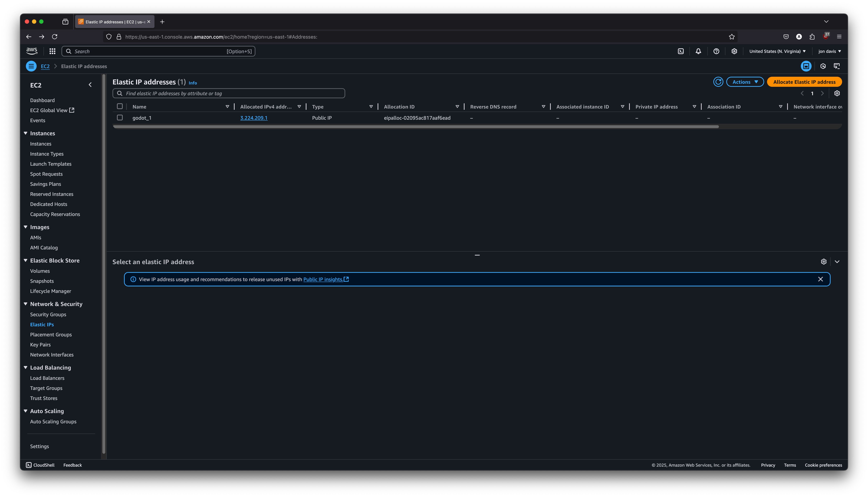The height and width of the screenshot is (497, 868).
Task: Click the info icon in the banner
Action: click(133, 279)
